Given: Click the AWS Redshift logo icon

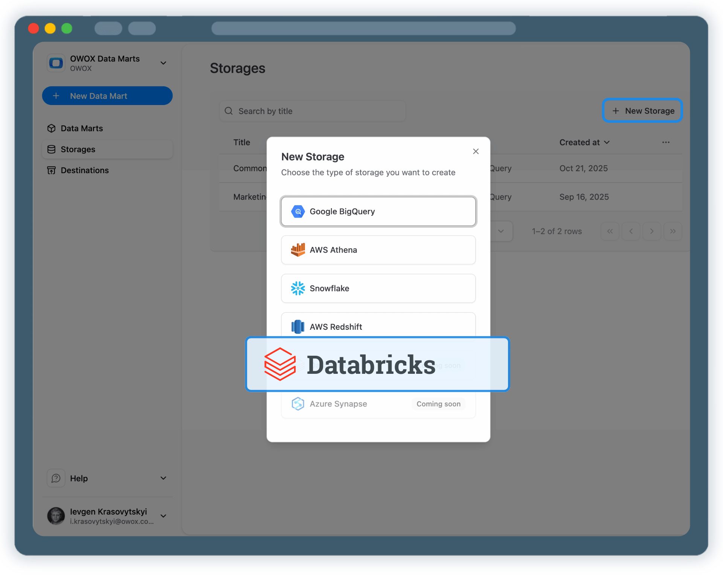Looking at the screenshot, I should pyautogui.click(x=298, y=327).
